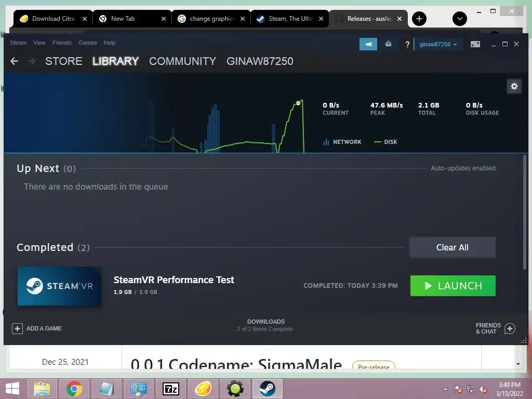Go to LIBRARY section
This screenshot has width=532, height=399.
point(115,61)
